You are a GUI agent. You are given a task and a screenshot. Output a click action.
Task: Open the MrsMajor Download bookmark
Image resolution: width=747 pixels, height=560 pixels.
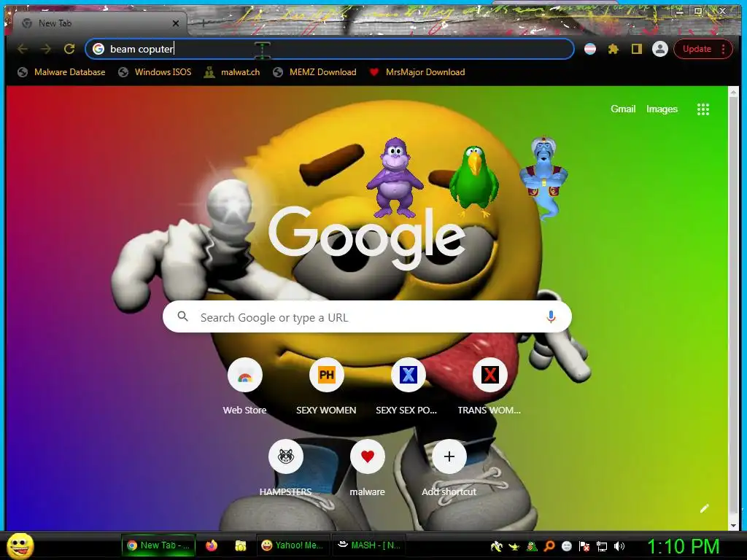pyautogui.click(x=417, y=72)
